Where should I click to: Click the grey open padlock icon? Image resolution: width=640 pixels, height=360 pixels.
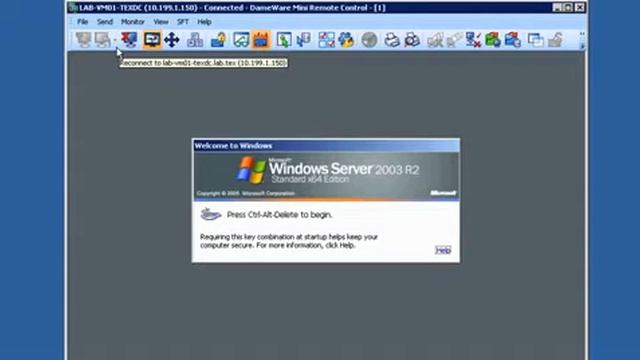pyautogui.click(x=556, y=40)
